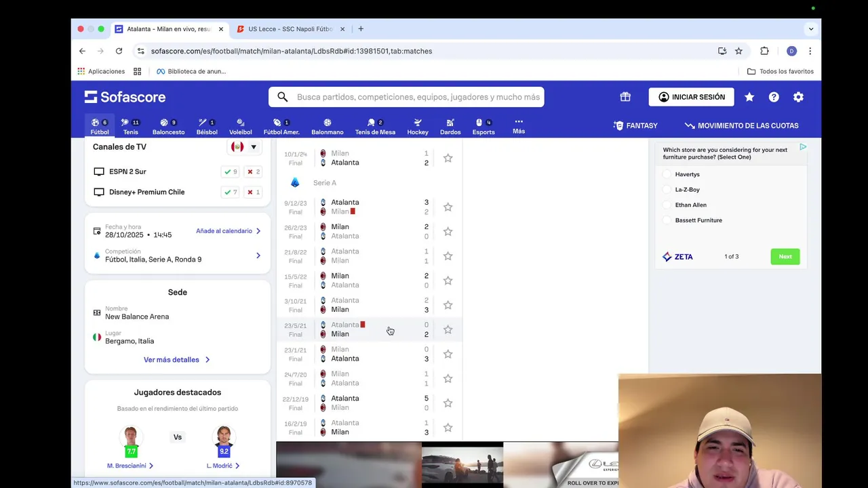The image size is (868, 488).
Task: Favorite the 24/7/20 match star
Action: click(448, 378)
